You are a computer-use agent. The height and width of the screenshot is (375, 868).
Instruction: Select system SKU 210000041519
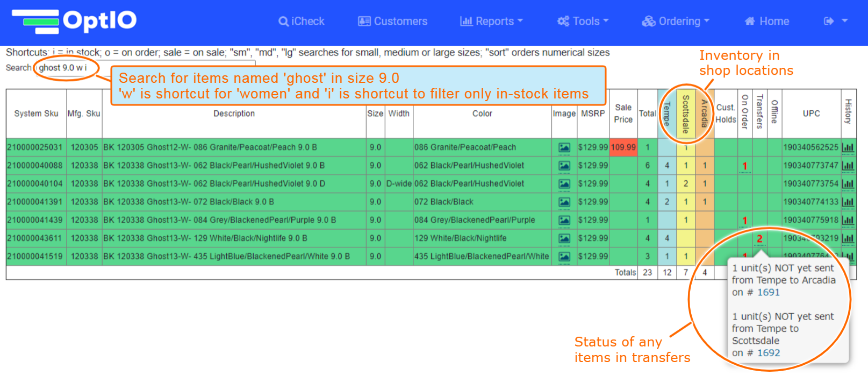(35, 257)
